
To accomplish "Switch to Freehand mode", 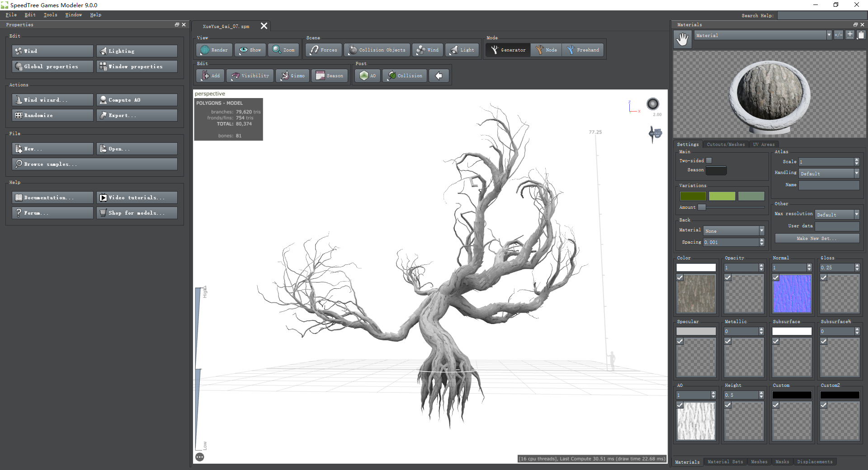I will 583,50.
